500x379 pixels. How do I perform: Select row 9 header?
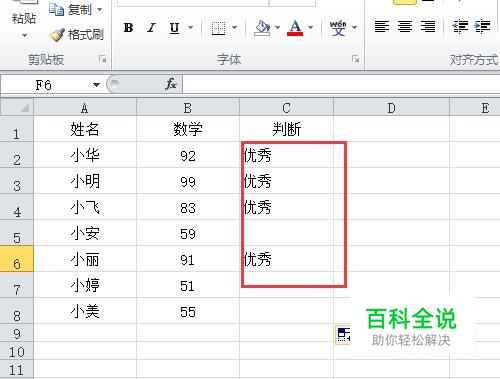point(17,333)
